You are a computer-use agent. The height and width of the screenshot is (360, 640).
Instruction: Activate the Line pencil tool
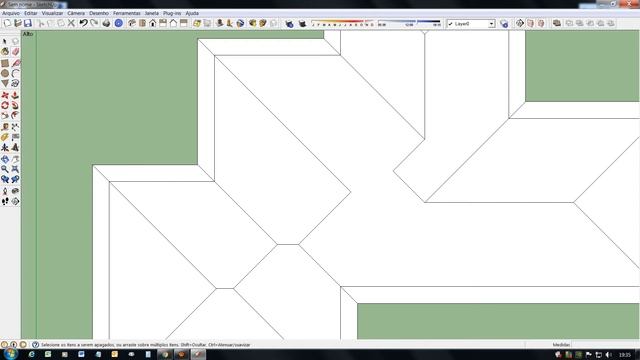click(15, 63)
